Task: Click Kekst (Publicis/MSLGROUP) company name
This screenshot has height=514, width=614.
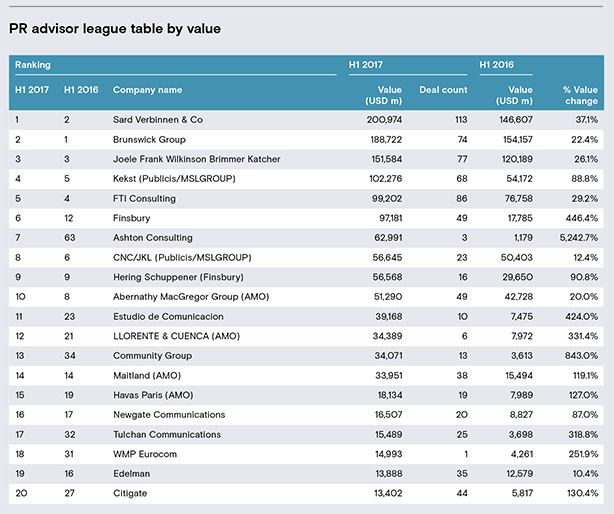Action: coord(174,179)
